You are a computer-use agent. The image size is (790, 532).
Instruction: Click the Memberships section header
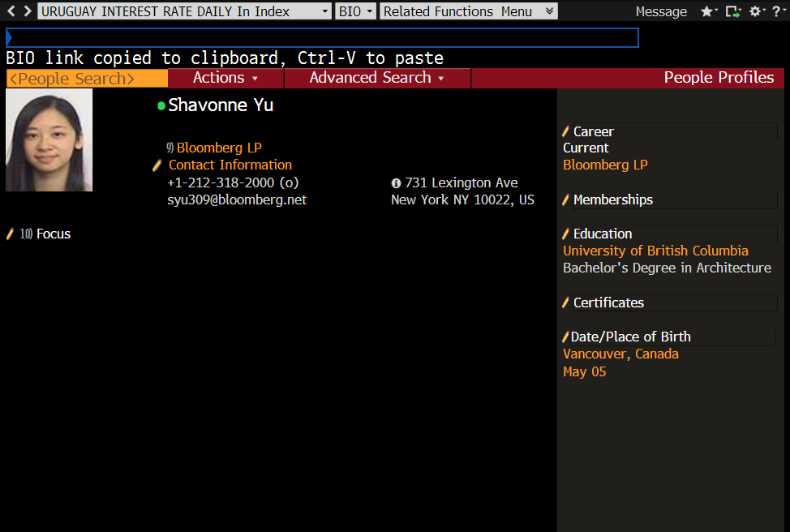pos(613,200)
